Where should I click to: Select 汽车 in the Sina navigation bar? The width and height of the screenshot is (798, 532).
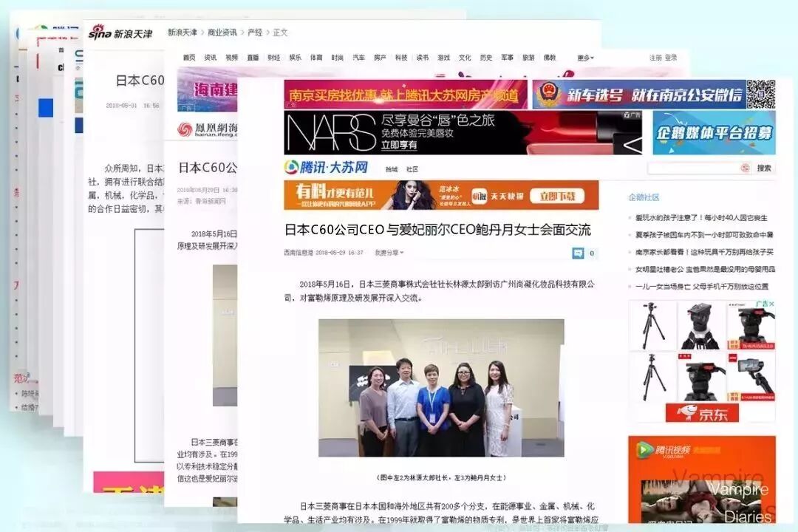pyautogui.click(x=359, y=58)
